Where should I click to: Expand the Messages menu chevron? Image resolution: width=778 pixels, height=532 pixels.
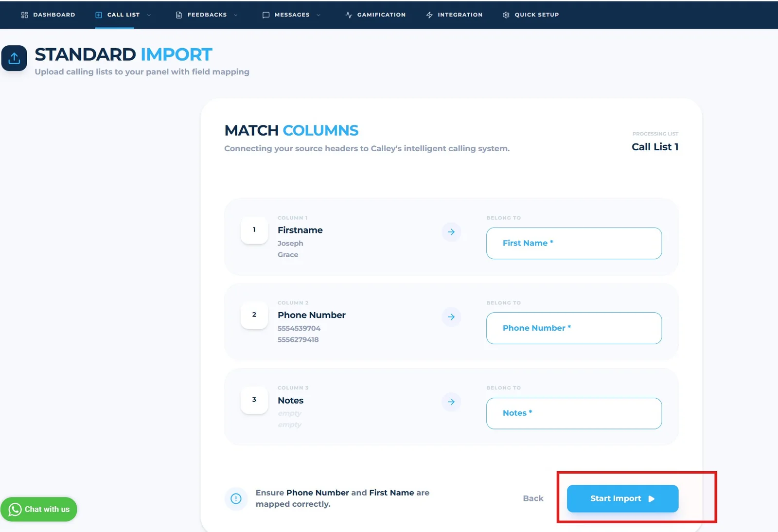coord(318,15)
